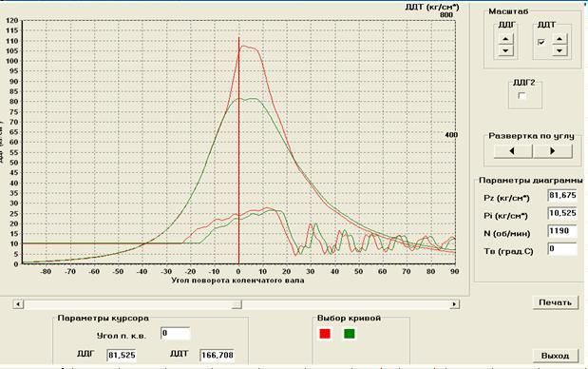Click the horizontal scrollbar right arrow

[454, 304]
